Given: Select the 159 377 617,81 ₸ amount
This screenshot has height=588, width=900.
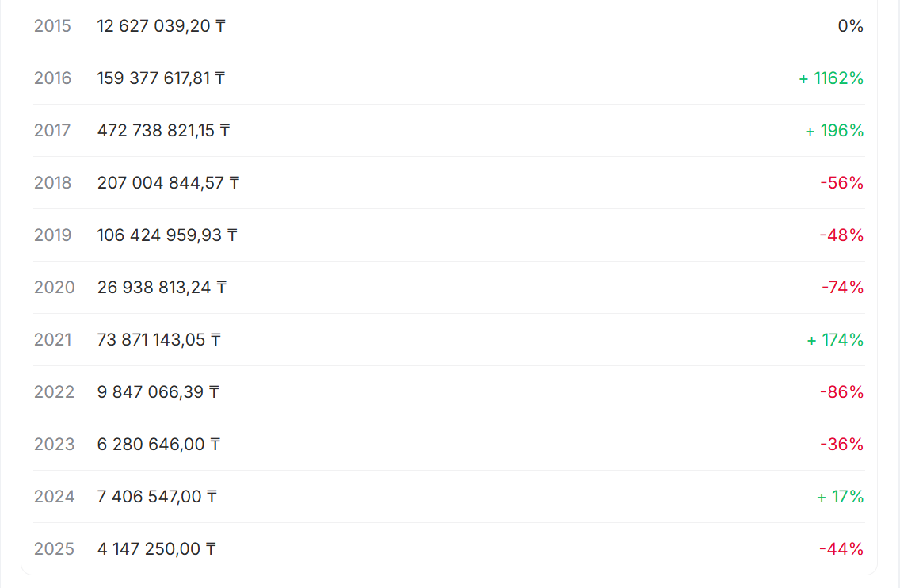Looking at the screenshot, I should tap(161, 78).
